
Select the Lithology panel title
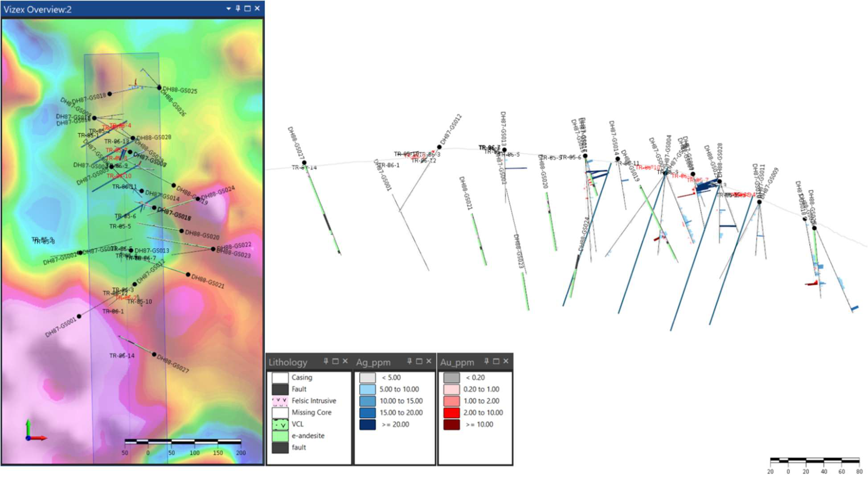point(287,362)
